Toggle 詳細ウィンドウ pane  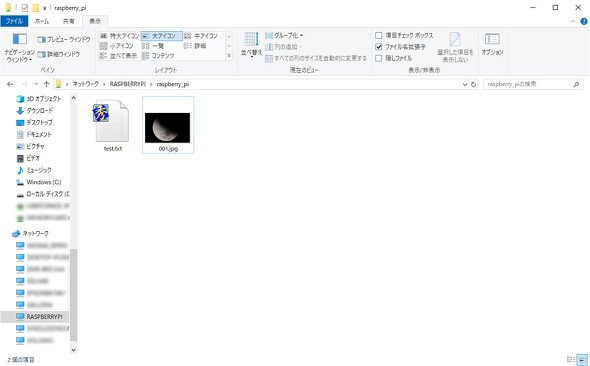tap(59, 54)
